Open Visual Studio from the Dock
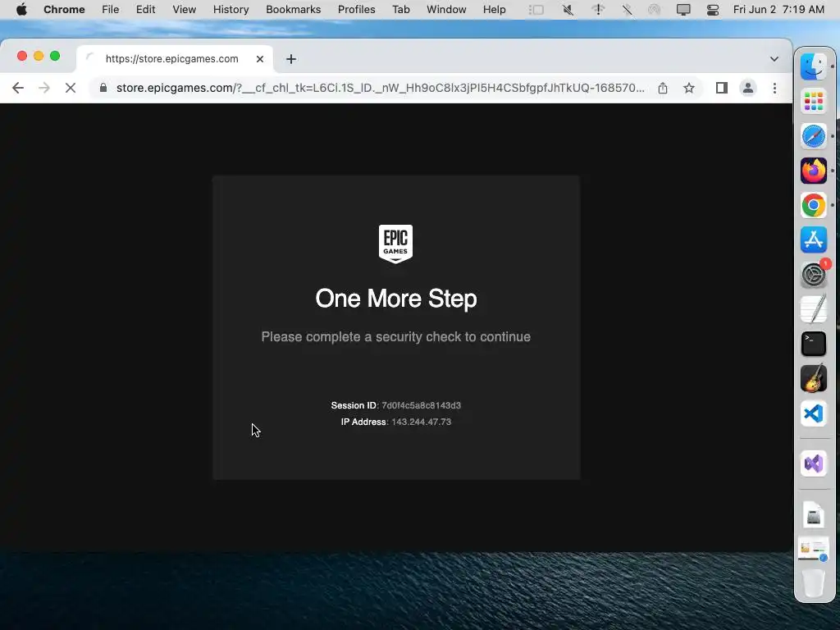The width and height of the screenshot is (840, 630). (x=814, y=464)
